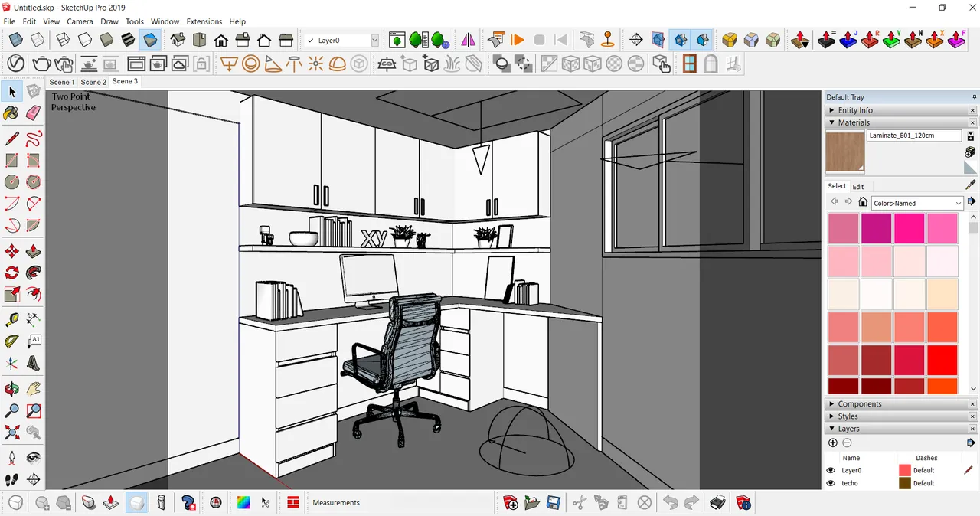Viewport: 980px width, 516px height.
Task: Switch to Front house view
Action: (220, 40)
